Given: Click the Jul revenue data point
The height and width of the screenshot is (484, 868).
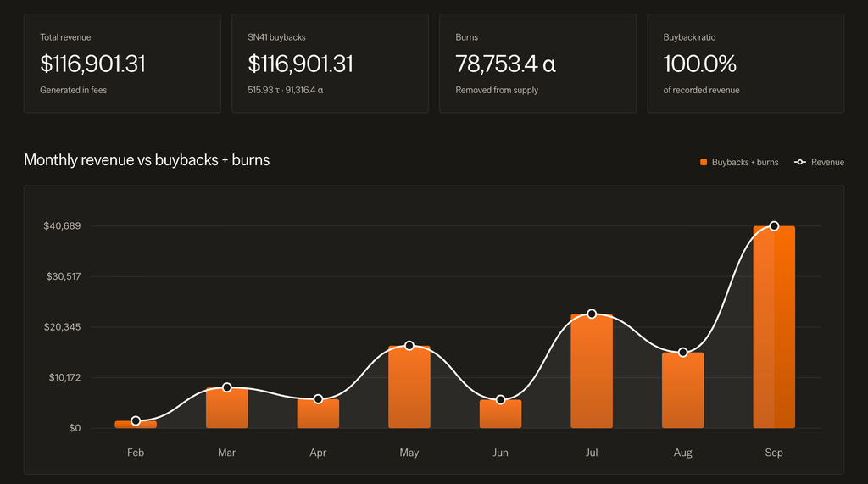Looking at the screenshot, I should tap(592, 314).
